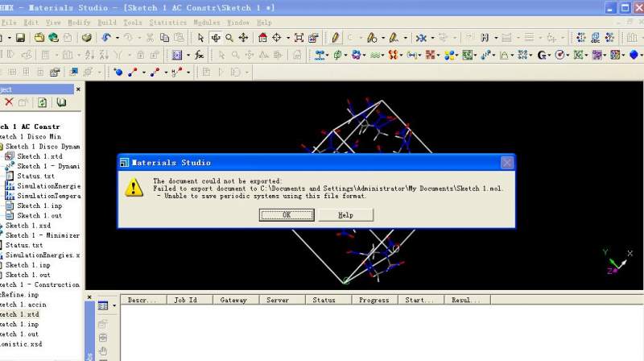This screenshot has width=644, height=361.
Task: Click the Gateway column header
Action: click(x=236, y=300)
